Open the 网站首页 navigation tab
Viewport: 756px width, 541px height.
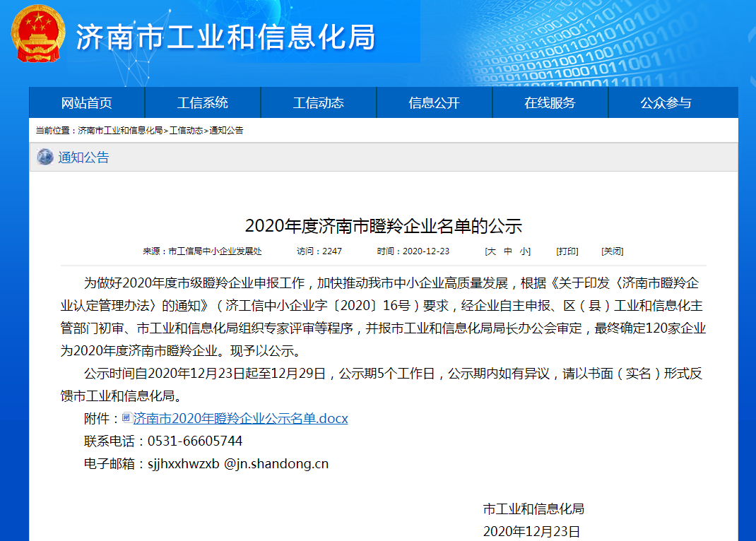87,103
